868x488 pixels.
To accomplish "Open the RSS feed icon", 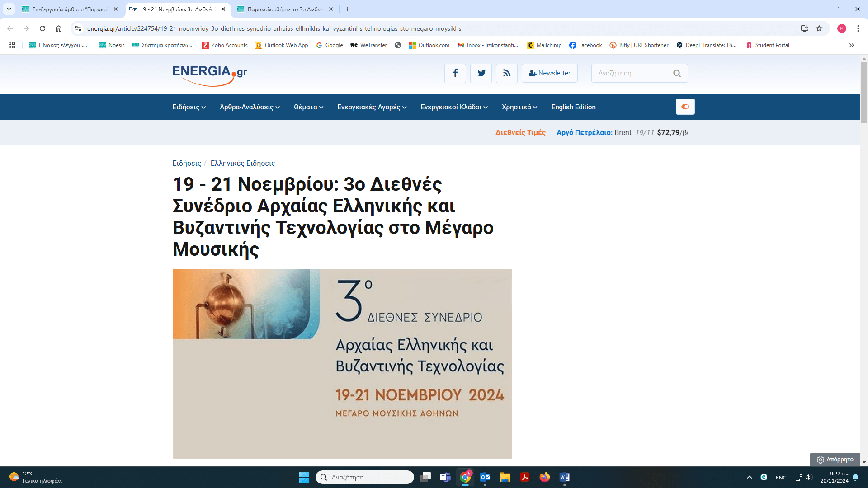I will [x=507, y=73].
